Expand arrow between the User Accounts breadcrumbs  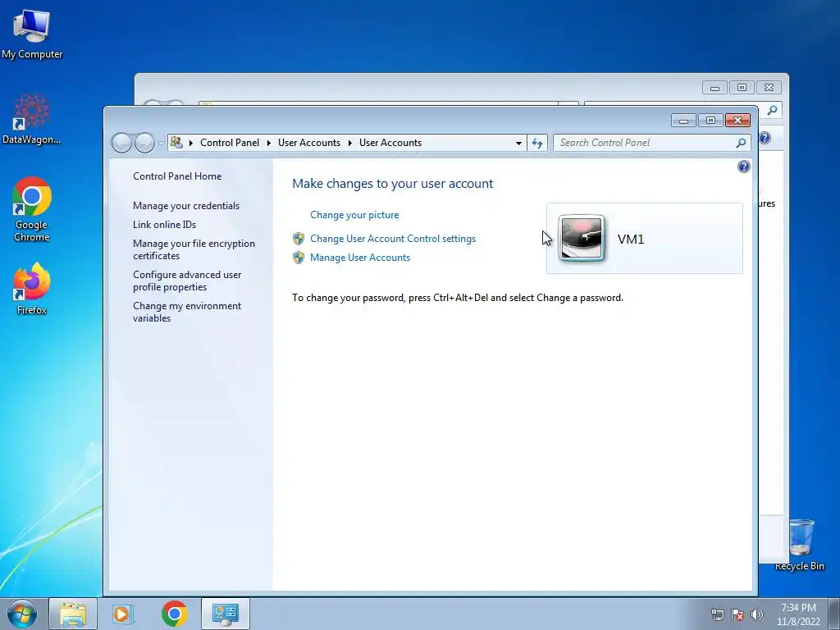pos(349,143)
